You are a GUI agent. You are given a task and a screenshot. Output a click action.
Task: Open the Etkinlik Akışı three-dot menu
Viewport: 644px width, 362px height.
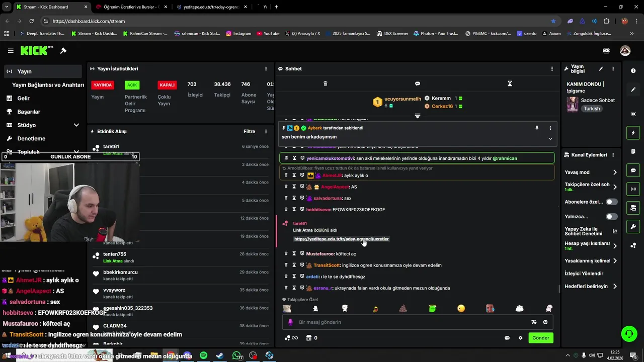[x=266, y=132]
